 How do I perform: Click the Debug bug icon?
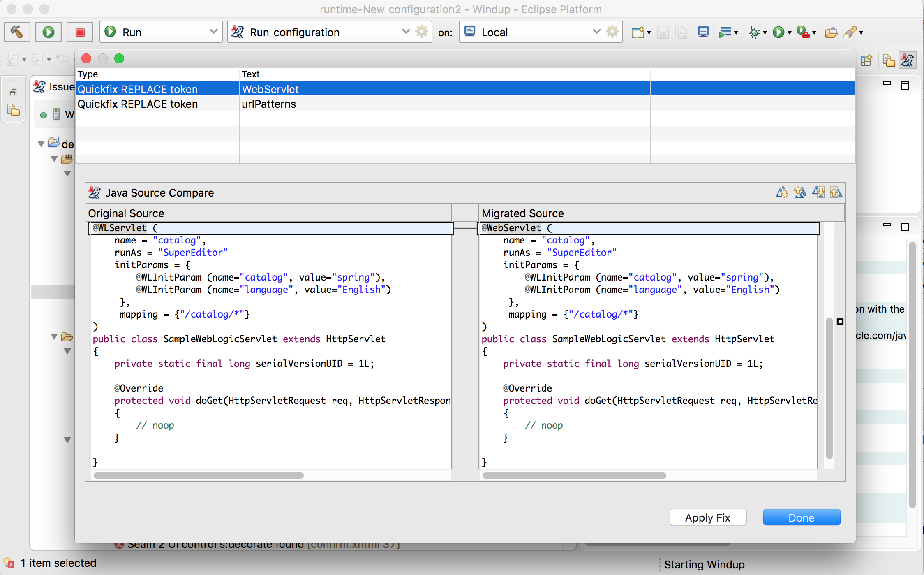point(754,32)
